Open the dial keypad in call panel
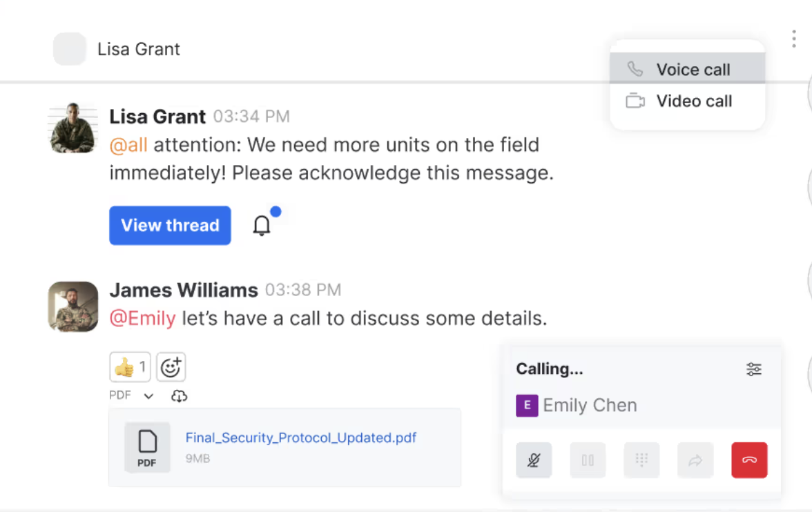The image size is (812, 512). [641, 460]
